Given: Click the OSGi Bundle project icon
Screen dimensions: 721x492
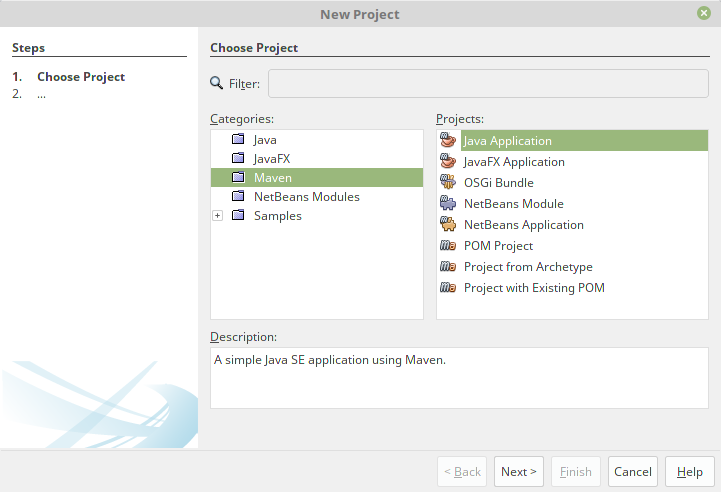Looking at the screenshot, I should coord(448,182).
